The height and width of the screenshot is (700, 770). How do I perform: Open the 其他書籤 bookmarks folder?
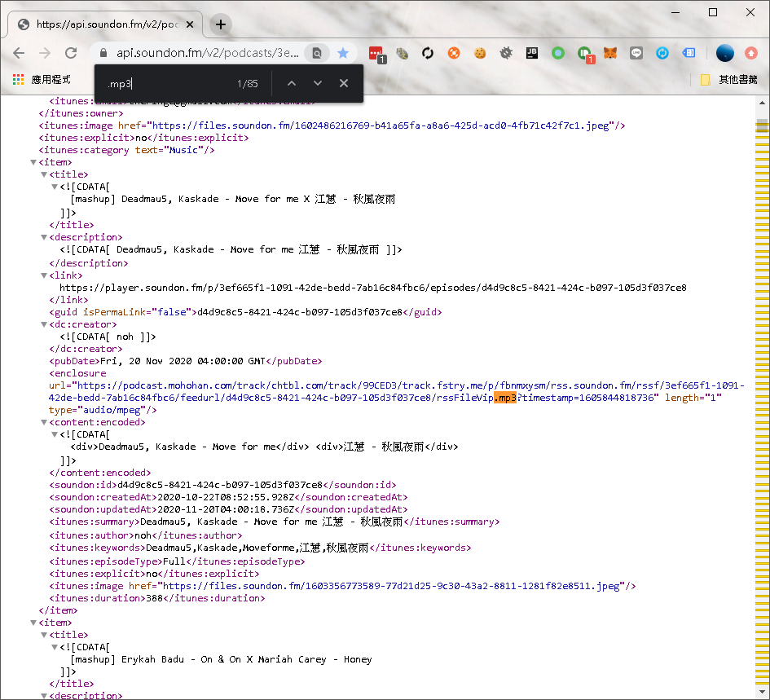click(728, 80)
